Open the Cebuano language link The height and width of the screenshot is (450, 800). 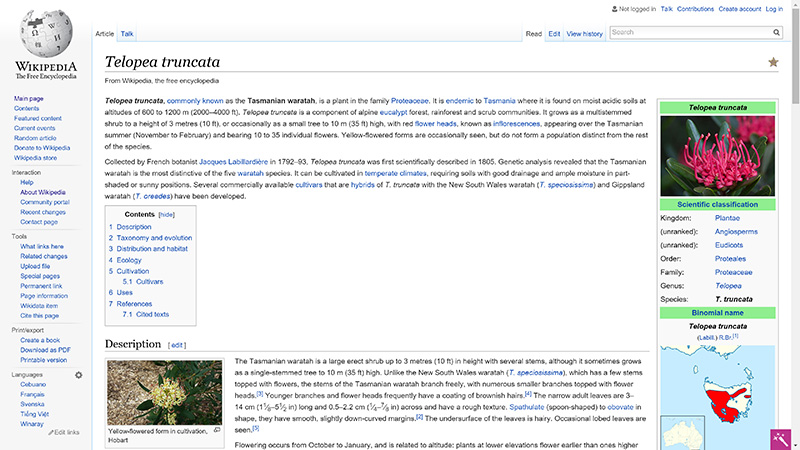click(x=33, y=385)
